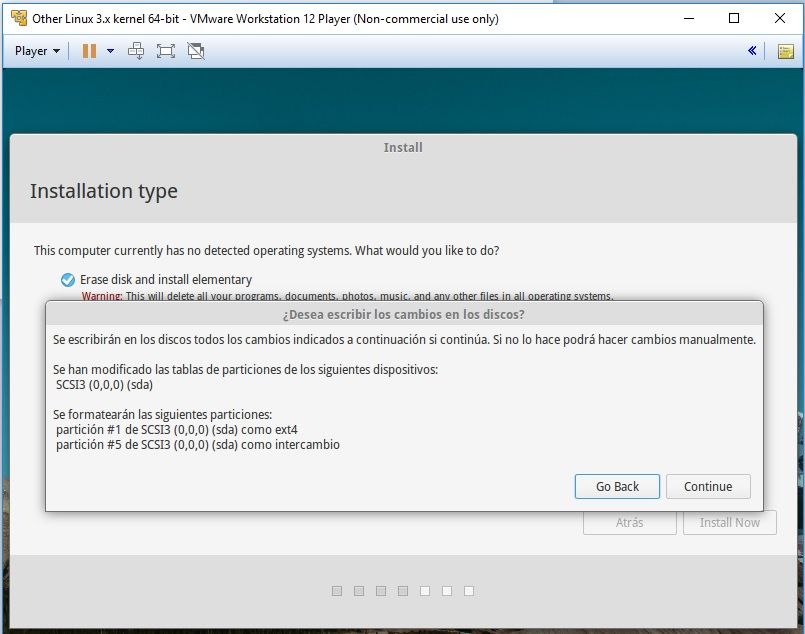
Task: Collapse toolbar with double chevron icon
Action: click(752, 50)
